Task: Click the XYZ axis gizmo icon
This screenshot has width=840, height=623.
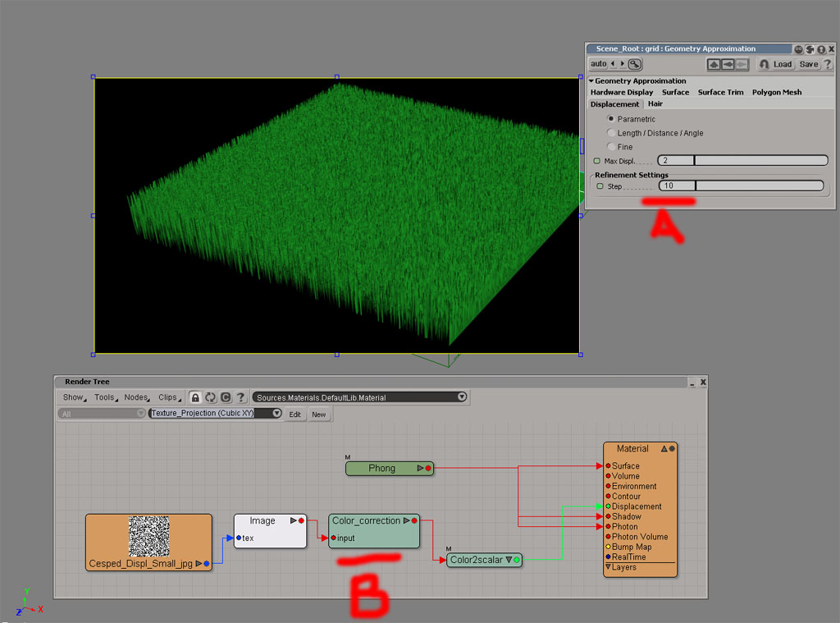Action: pyautogui.click(x=30, y=602)
